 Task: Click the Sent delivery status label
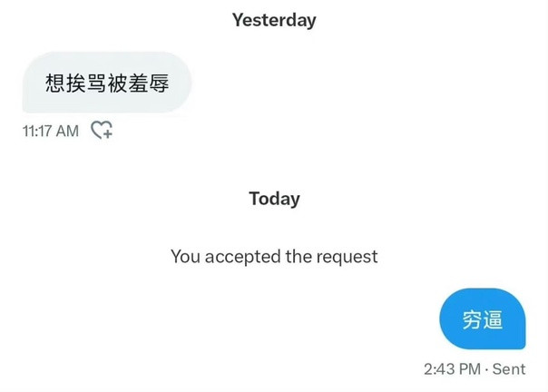tap(509, 369)
